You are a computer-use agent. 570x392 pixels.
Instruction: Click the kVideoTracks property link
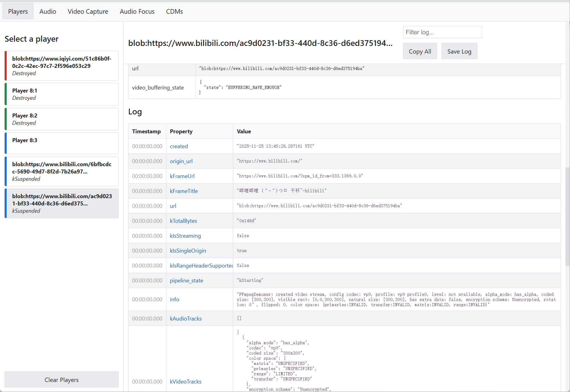(185, 381)
